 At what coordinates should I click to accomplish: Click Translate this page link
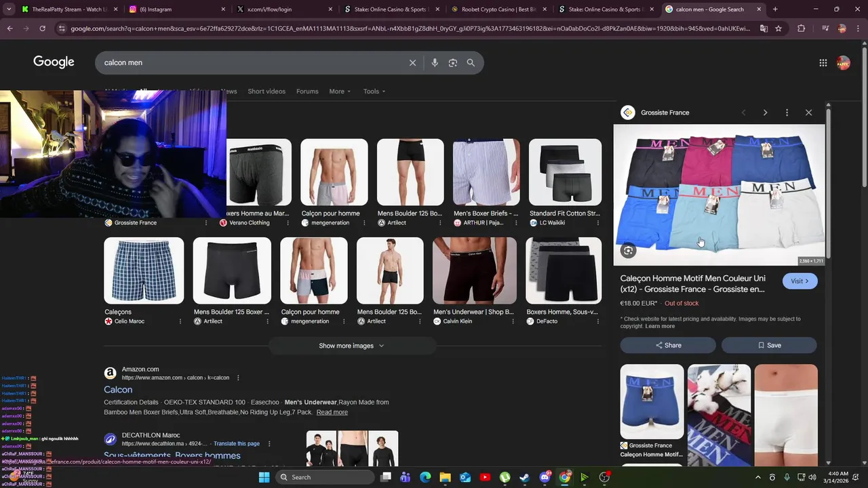pos(237,443)
